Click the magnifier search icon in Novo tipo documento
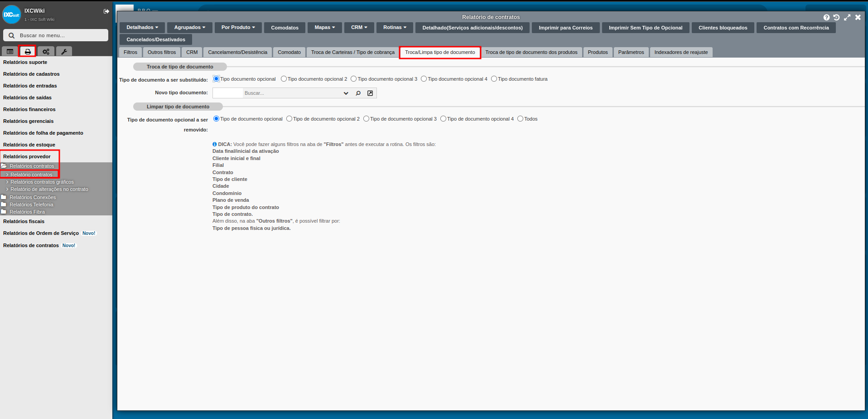The width and height of the screenshot is (868, 419). 358,93
